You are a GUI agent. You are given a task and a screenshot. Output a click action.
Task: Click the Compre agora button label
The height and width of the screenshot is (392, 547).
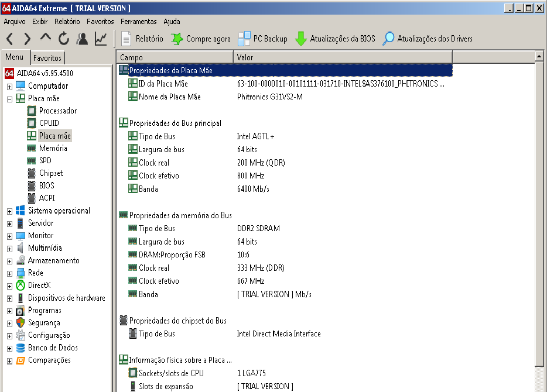pyautogui.click(x=208, y=39)
